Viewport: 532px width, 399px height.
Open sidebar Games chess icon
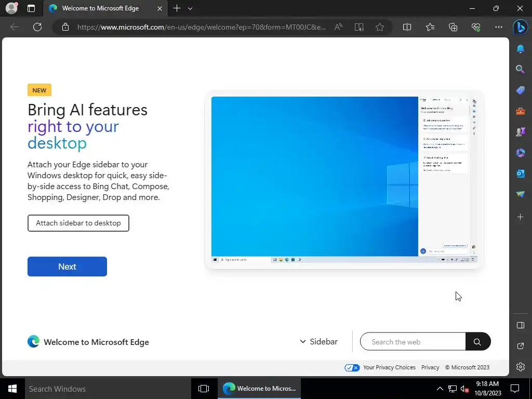coord(520,131)
